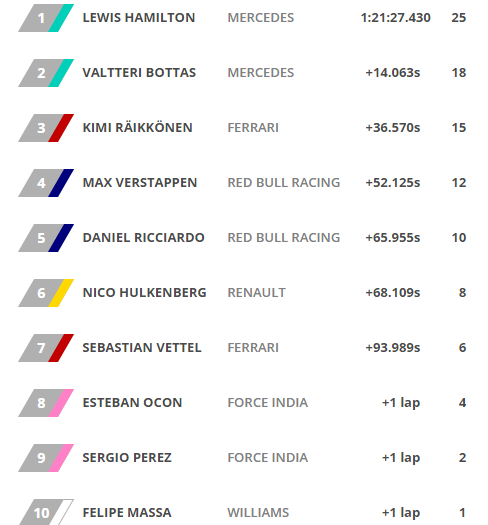Select the position 6 yellow Renault badge
Viewport: 488px width, 525px height.
46,293
